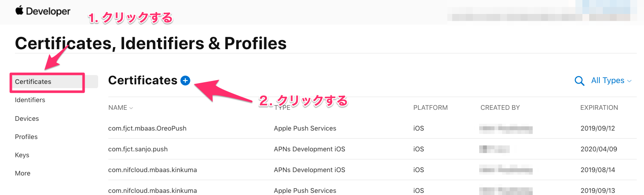Click iOS platform in OreoPush row
This screenshot has width=644, height=195.
(418, 128)
